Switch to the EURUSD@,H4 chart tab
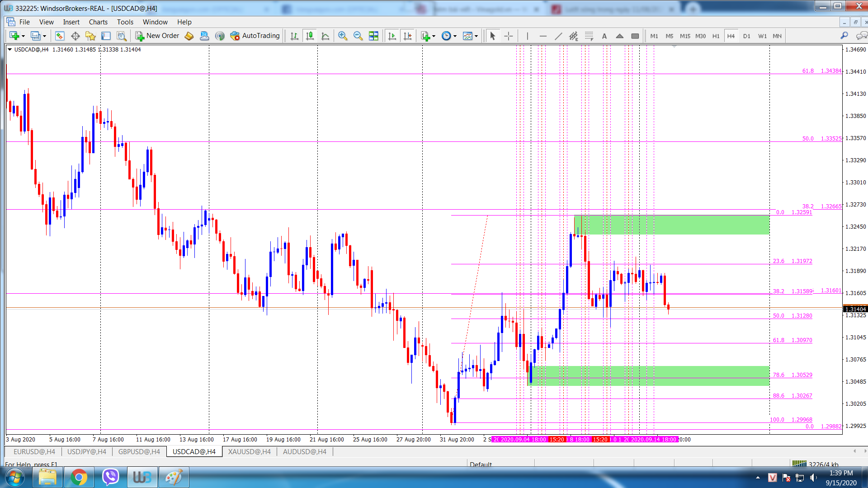 34,451
